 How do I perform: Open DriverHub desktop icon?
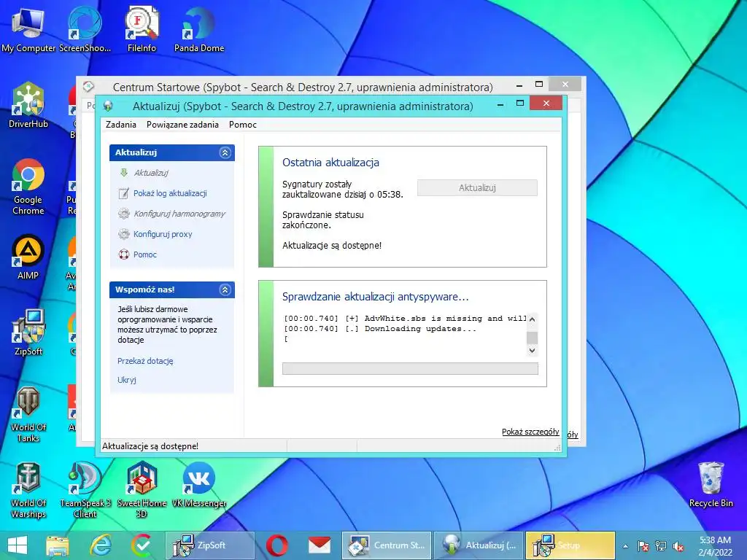coord(28,105)
